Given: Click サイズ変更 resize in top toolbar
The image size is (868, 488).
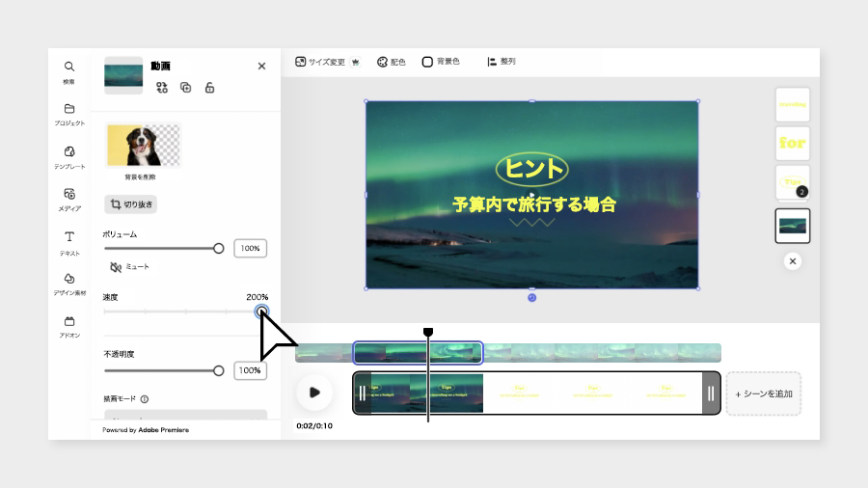Looking at the screenshot, I should [327, 62].
